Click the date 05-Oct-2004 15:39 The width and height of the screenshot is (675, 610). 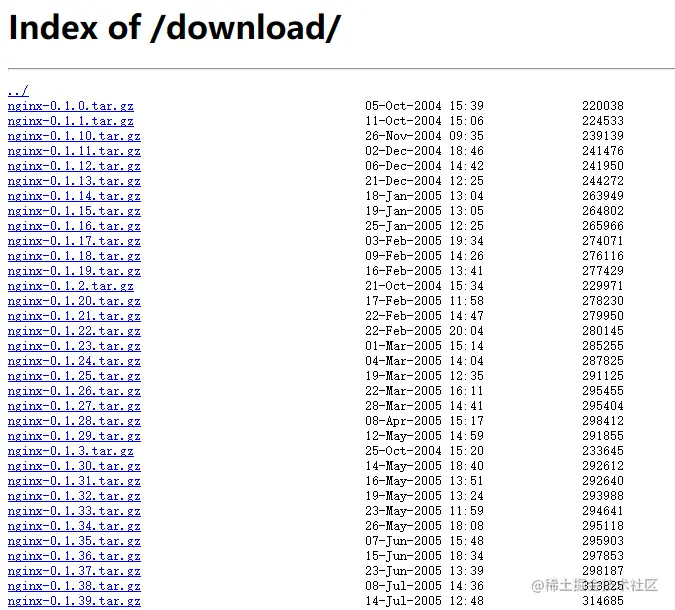(424, 106)
